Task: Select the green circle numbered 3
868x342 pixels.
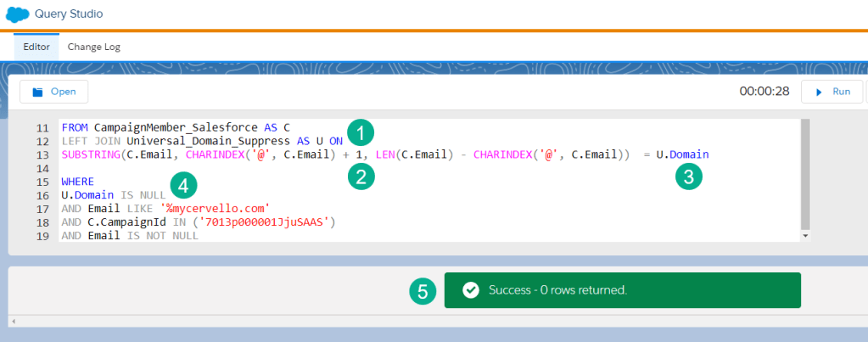Action: point(689,176)
